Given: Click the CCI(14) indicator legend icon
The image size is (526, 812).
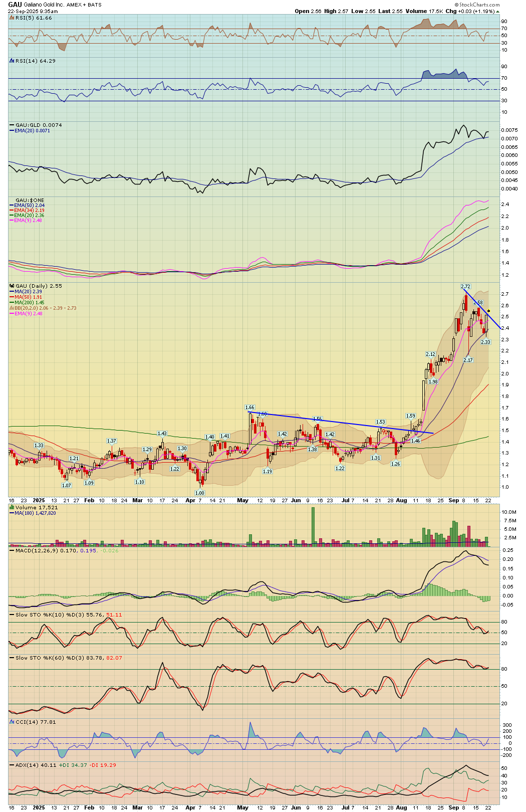Looking at the screenshot, I should tap(12, 722).
